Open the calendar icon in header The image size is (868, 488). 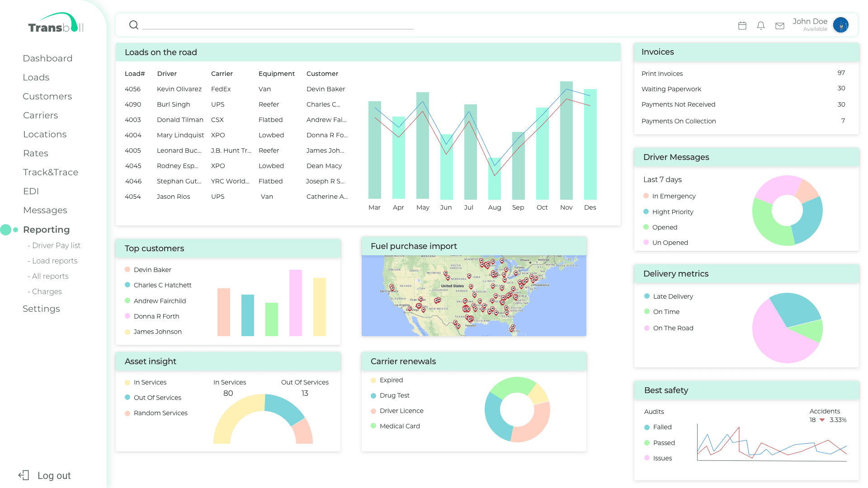(x=742, y=26)
